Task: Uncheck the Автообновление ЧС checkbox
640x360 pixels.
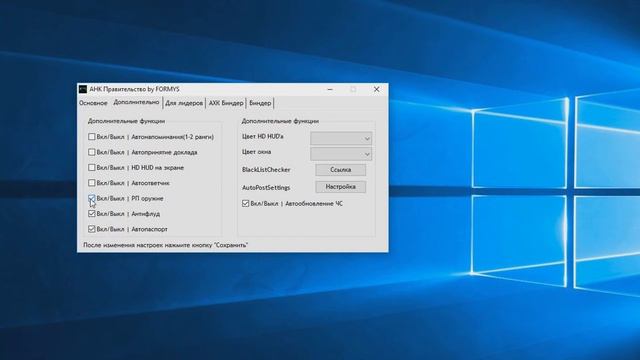Action: coord(245,203)
